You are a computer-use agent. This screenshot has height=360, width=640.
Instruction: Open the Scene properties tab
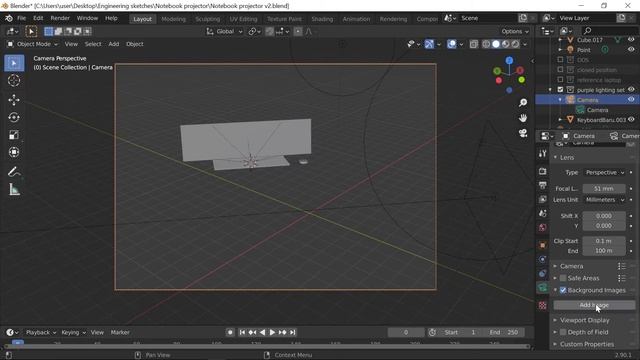click(542, 213)
